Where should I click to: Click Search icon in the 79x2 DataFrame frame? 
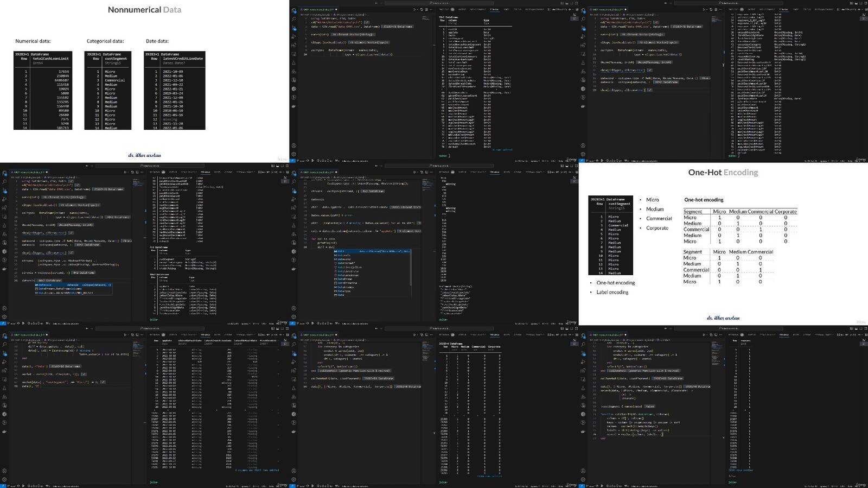point(293,19)
